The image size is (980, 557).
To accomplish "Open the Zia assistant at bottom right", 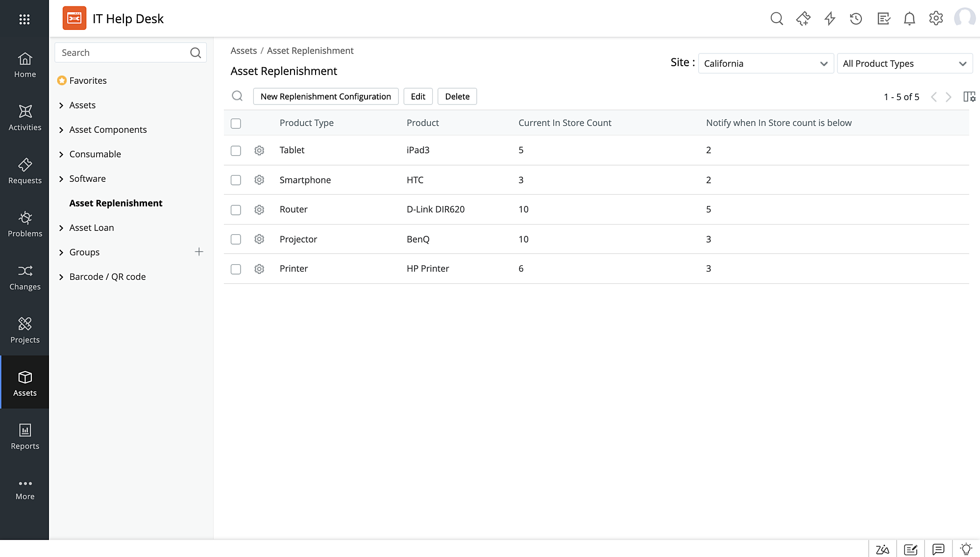I will 882,549.
